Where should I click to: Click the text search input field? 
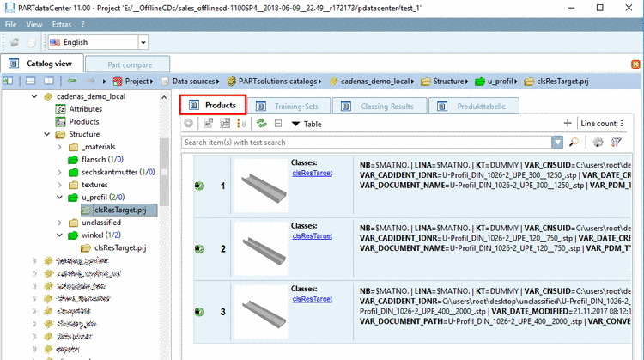(367, 142)
